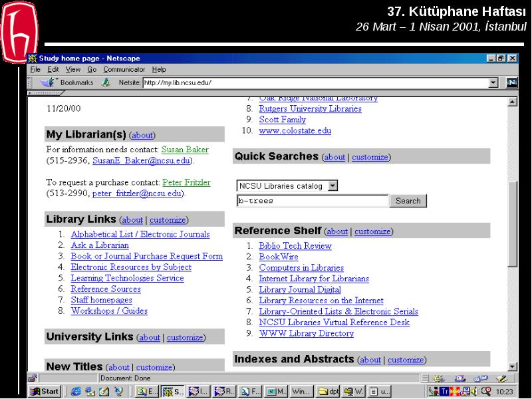This screenshot has height=399, width=532.
Task: Click the b-trees search text box
Action: point(312,201)
